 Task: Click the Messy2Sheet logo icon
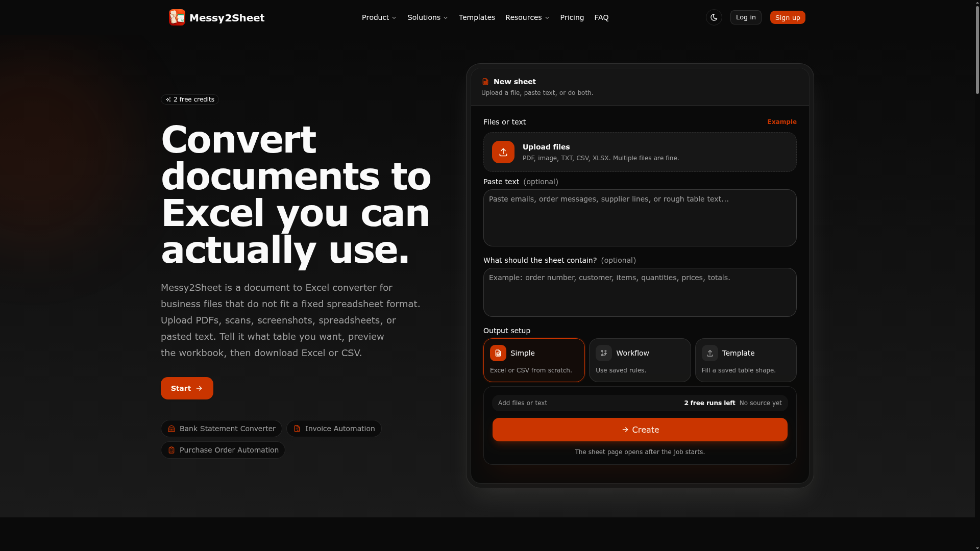coord(177,17)
